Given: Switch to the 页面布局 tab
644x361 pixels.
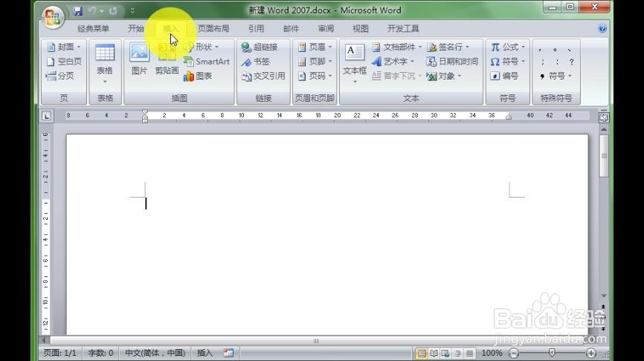Looking at the screenshot, I should pos(213,29).
